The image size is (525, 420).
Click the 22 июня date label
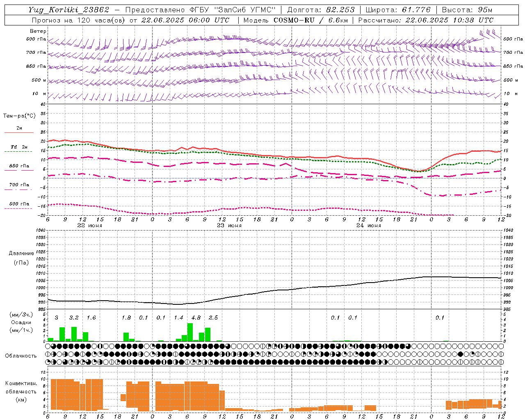tap(90, 226)
